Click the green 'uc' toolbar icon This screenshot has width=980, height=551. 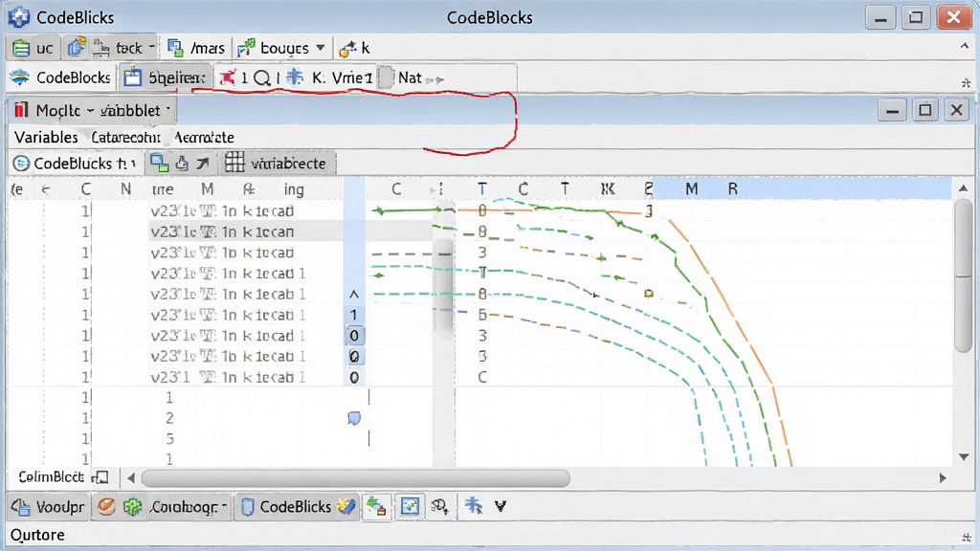click(21, 48)
